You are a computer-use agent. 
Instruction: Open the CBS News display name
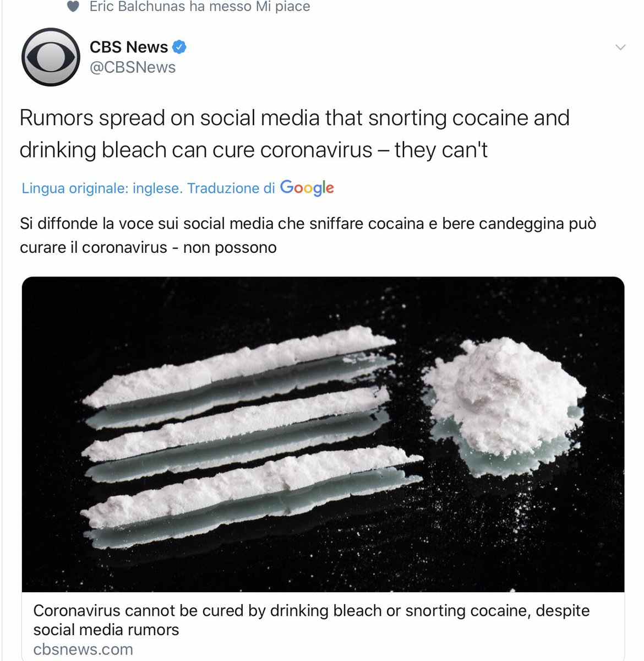pos(129,47)
